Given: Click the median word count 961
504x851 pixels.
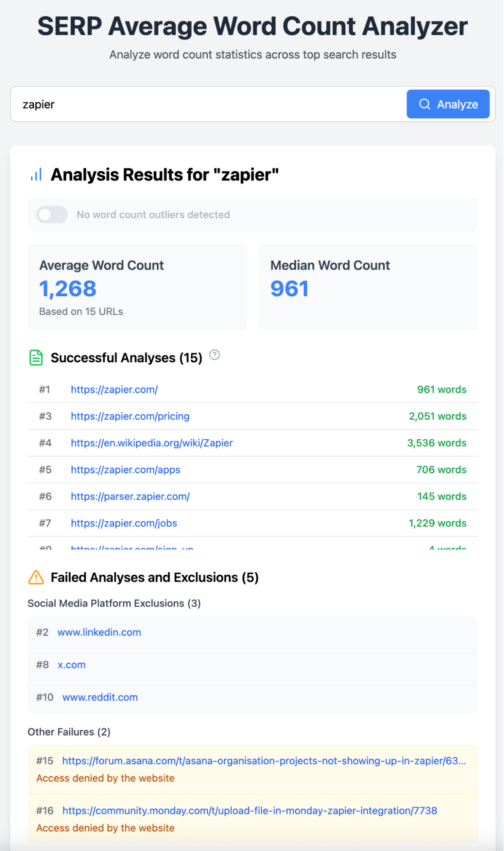Looking at the screenshot, I should coord(289,289).
